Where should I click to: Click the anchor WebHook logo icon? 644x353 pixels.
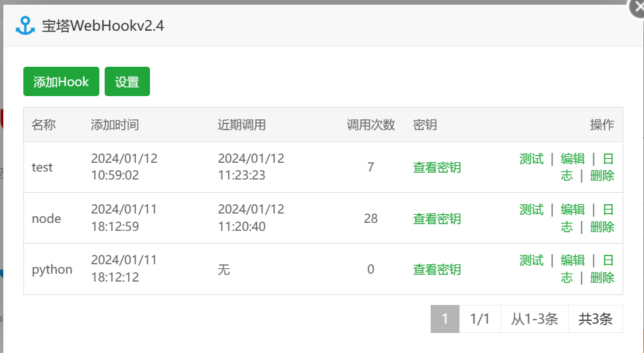point(25,25)
